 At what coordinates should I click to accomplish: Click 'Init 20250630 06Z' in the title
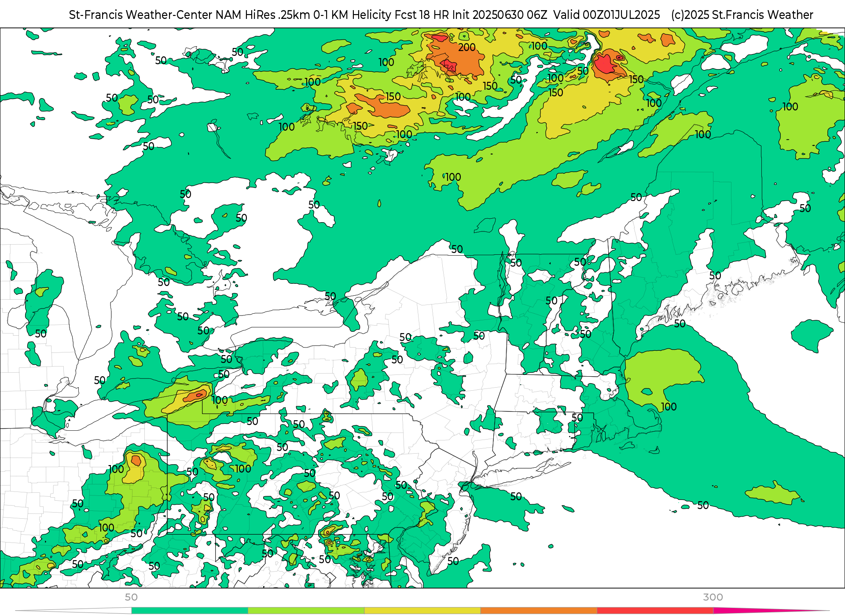[500, 15]
